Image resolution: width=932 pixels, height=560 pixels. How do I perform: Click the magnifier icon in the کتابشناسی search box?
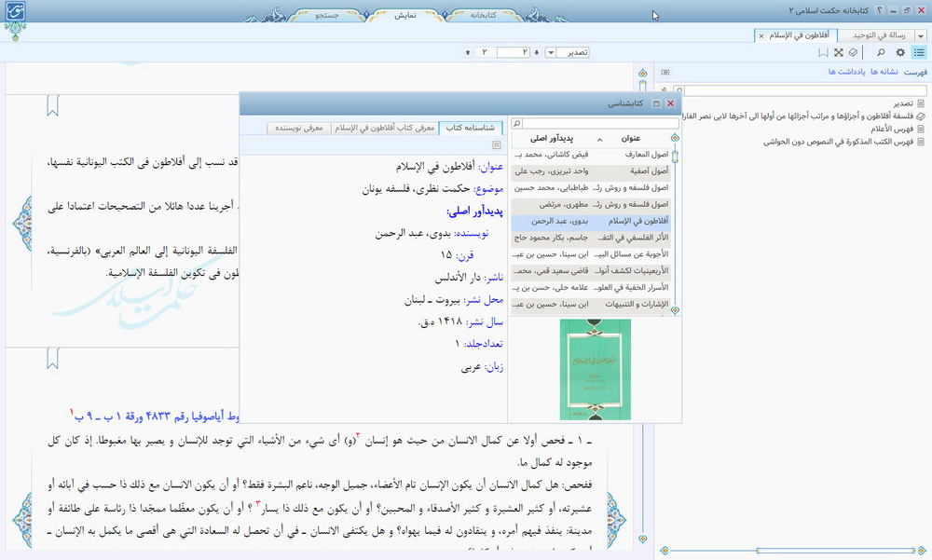(x=516, y=123)
